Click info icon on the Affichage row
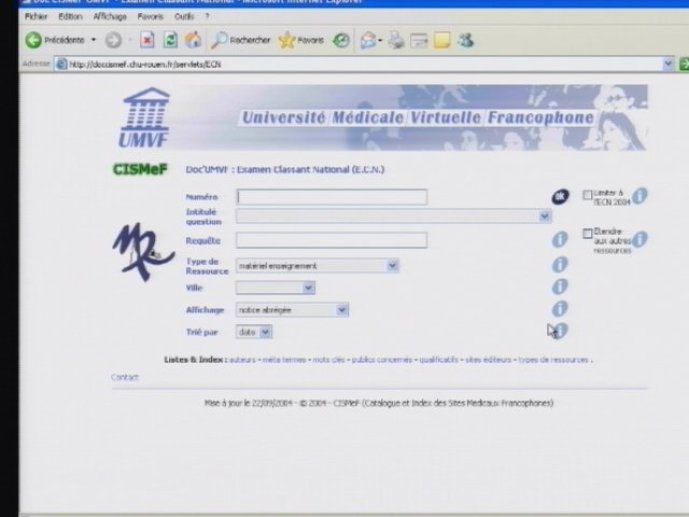689x517 pixels. tap(560, 309)
